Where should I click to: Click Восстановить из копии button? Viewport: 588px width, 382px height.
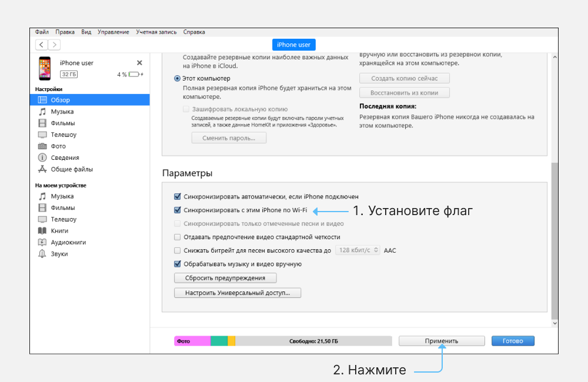(405, 93)
